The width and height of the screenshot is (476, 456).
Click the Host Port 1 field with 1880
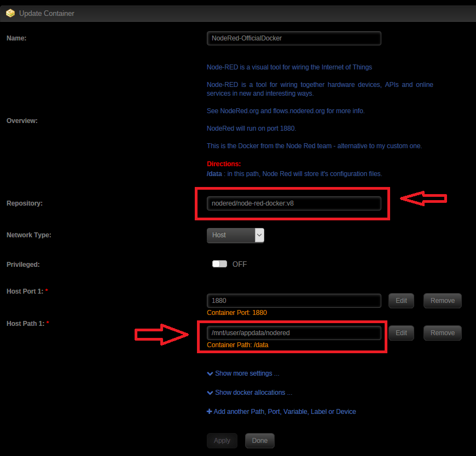coord(294,301)
